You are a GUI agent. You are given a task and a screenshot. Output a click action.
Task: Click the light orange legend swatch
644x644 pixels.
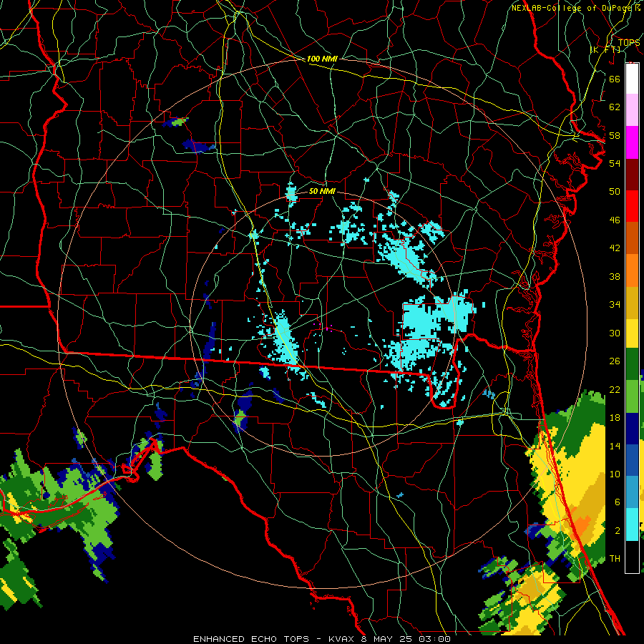point(632,270)
